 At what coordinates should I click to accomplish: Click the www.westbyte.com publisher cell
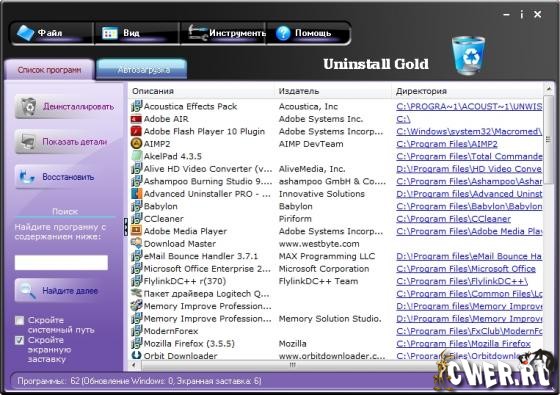click(x=319, y=244)
